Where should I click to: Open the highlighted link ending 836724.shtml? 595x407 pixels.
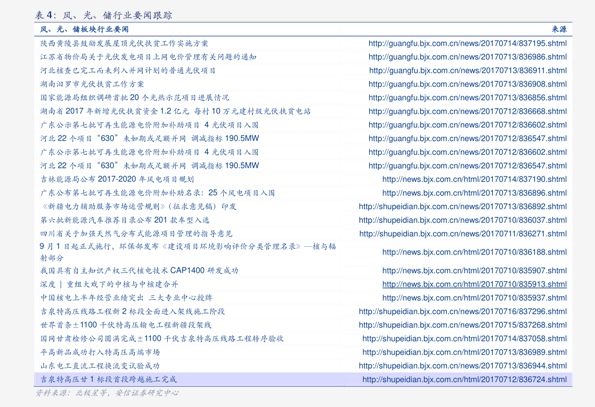(x=464, y=379)
